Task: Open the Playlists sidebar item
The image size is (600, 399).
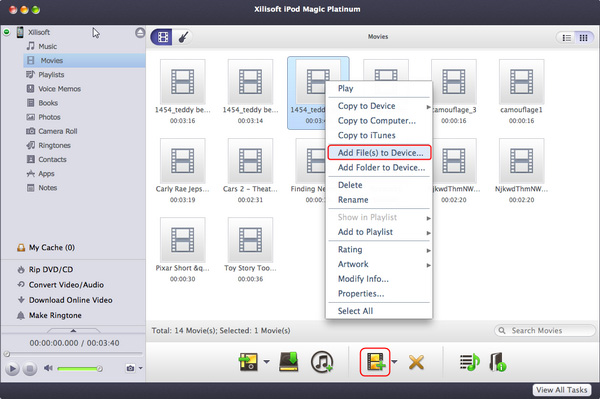Action: 45,75
